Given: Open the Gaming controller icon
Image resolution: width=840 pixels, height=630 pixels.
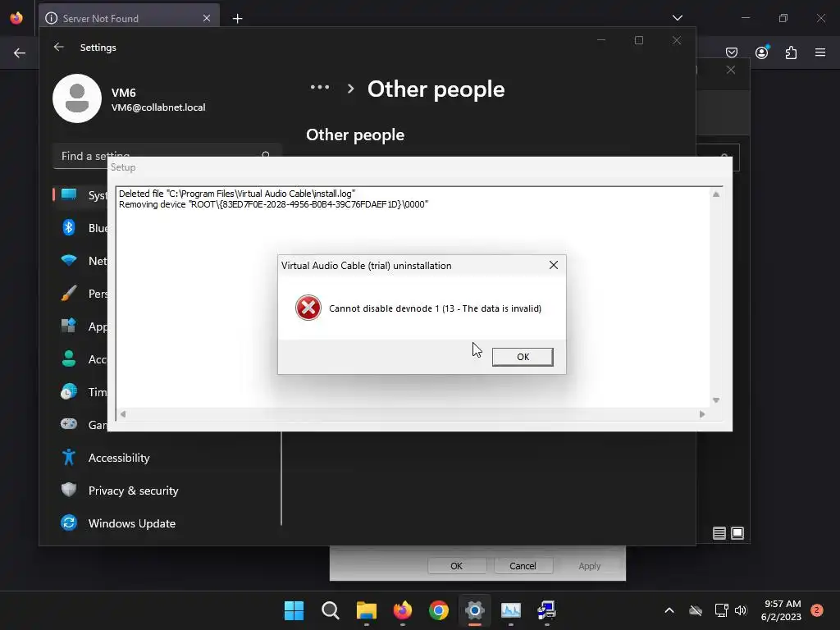Looking at the screenshot, I should click(x=69, y=424).
